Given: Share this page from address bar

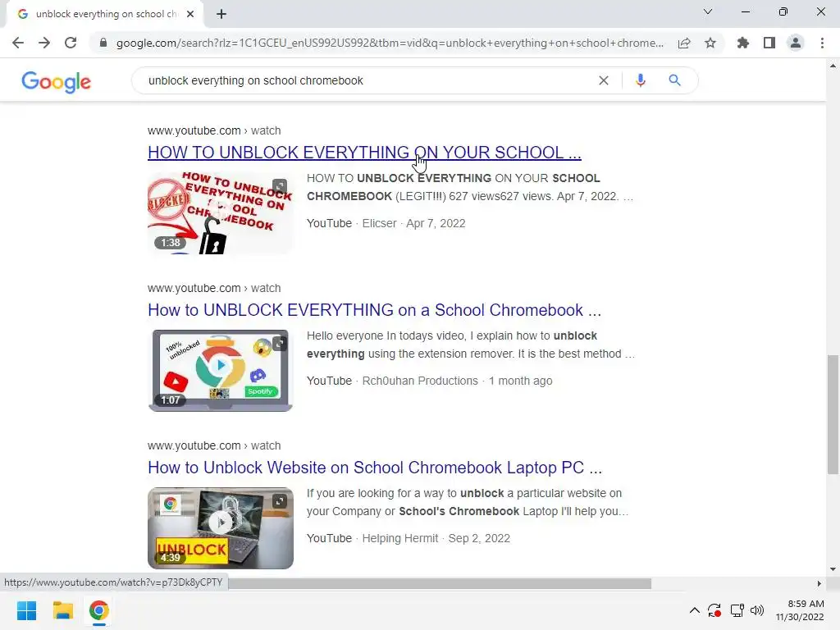Looking at the screenshot, I should point(684,43).
